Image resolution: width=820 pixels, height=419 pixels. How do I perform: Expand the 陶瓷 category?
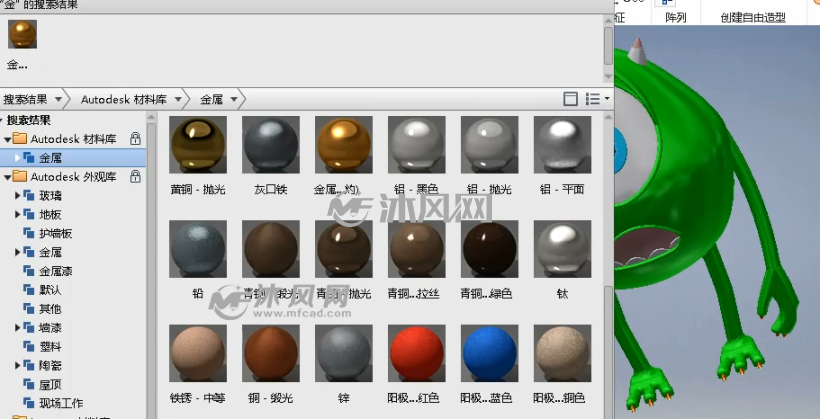[17, 365]
